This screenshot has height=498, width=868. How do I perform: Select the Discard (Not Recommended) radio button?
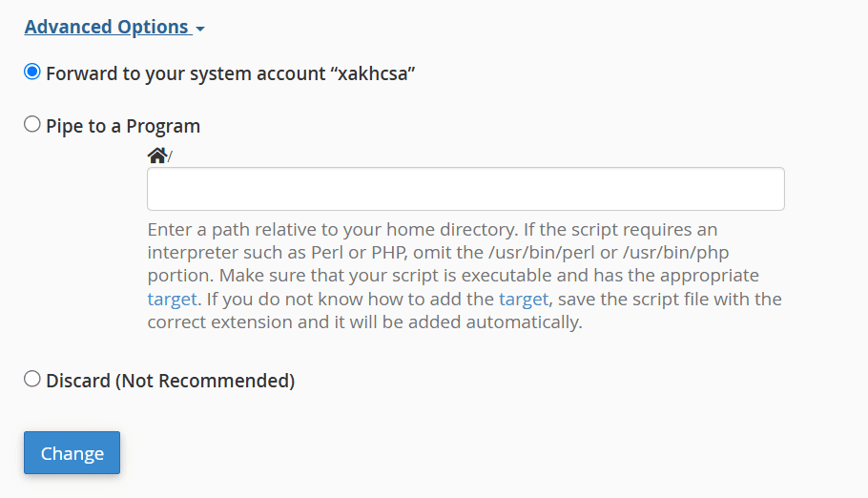(32, 380)
